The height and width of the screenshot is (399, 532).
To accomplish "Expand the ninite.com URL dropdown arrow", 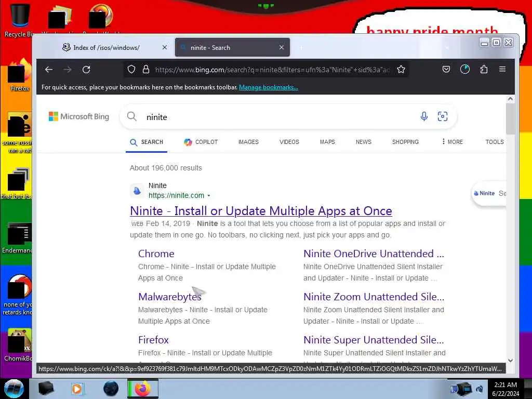I will point(209,196).
